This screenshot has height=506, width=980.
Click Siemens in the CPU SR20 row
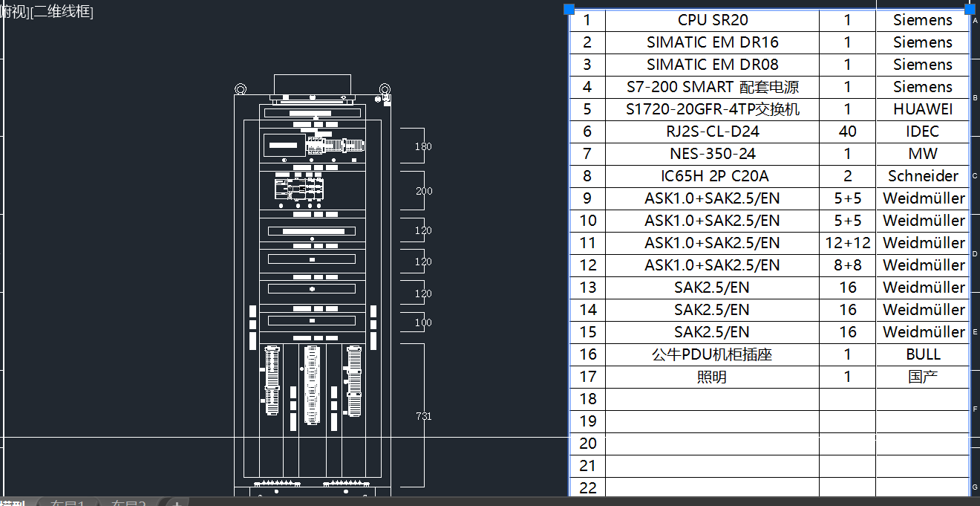point(923,20)
